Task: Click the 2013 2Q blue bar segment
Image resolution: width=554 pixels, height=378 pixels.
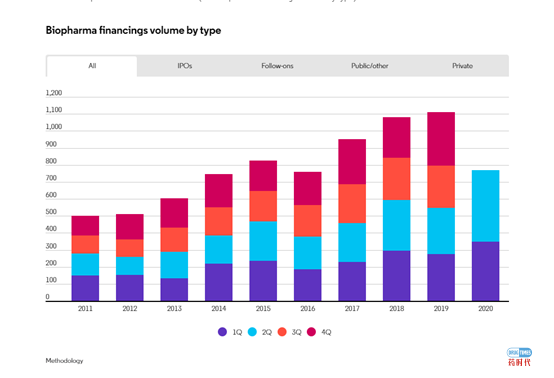Action: click(174, 265)
